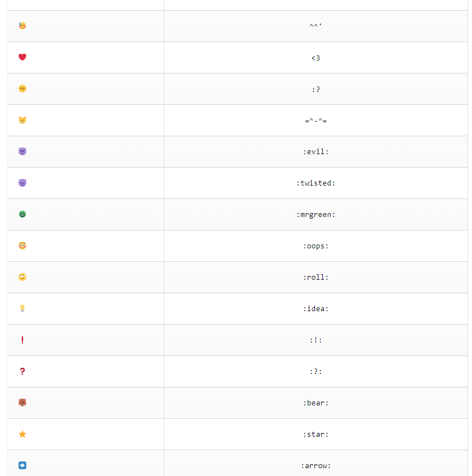The height and width of the screenshot is (476, 472).
Task: Click the green mrgreen face emoji
Action: pyautogui.click(x=22, y=214)
